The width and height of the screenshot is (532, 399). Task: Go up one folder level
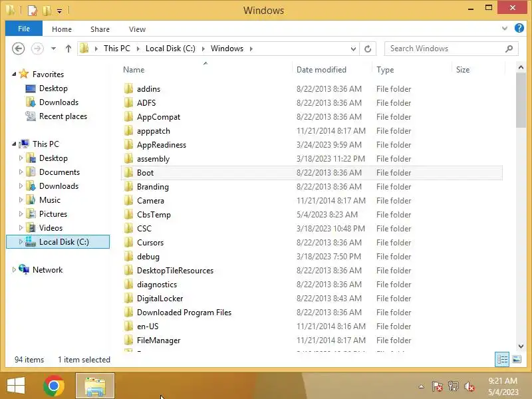pos(68,49)
